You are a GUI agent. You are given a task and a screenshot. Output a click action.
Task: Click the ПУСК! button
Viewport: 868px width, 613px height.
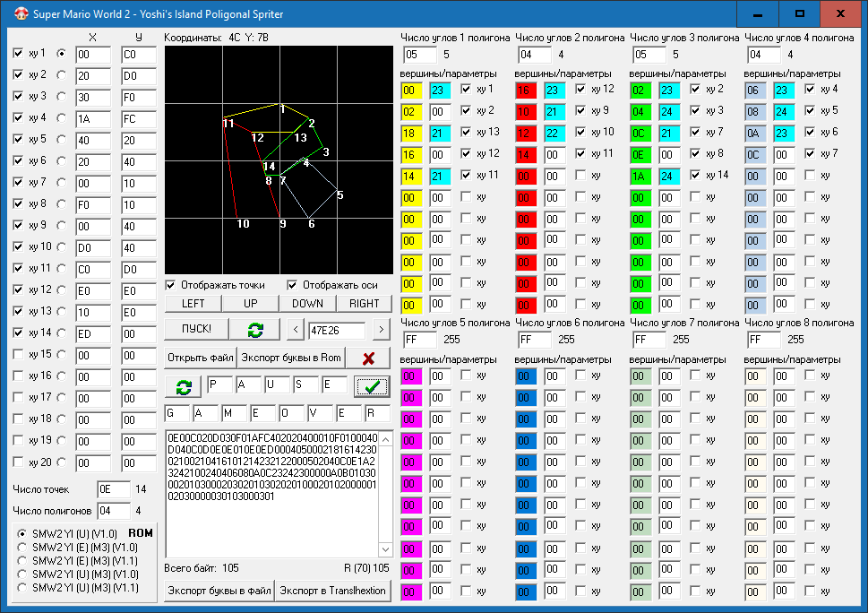coord(196,329)
